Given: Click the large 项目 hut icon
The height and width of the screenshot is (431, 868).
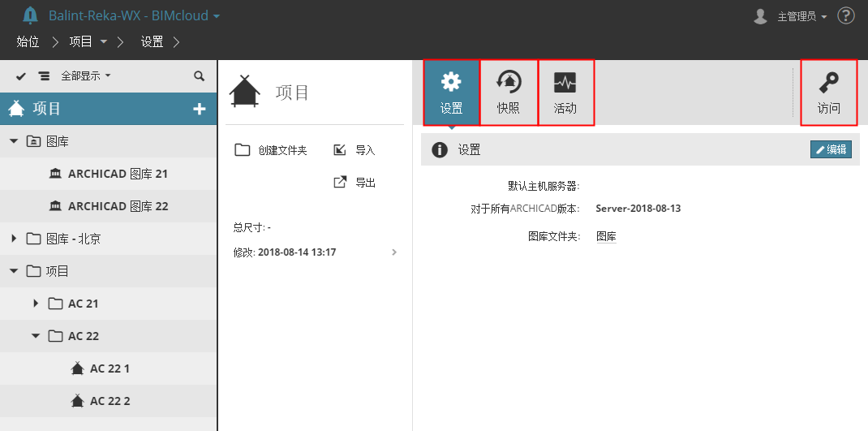Looking at the screenshot, I should coord(245,92).
